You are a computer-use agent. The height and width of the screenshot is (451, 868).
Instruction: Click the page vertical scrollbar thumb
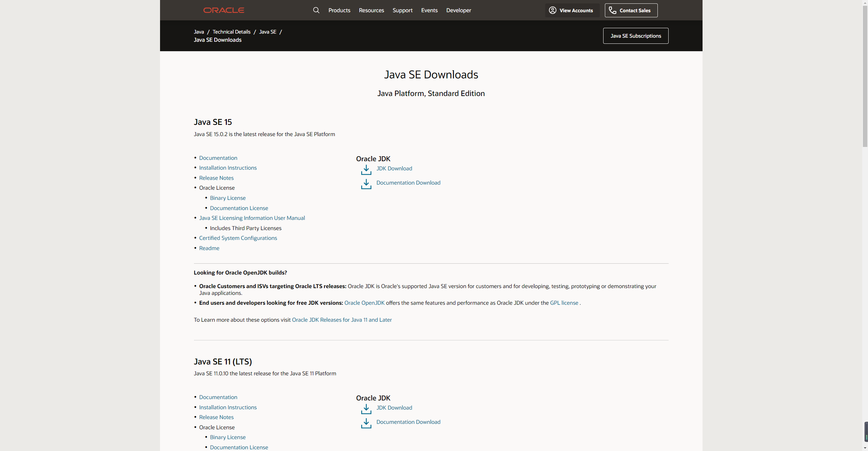coord(865,76)
